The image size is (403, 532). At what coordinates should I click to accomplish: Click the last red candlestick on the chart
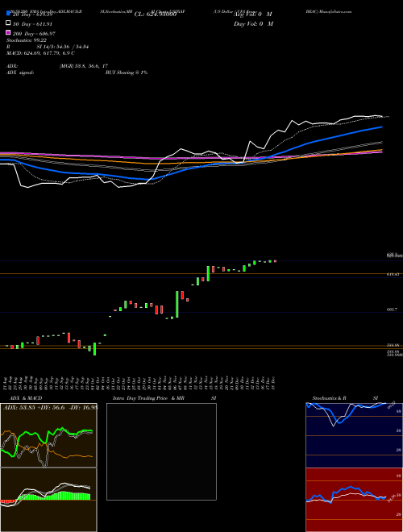[x=275, y=261]
